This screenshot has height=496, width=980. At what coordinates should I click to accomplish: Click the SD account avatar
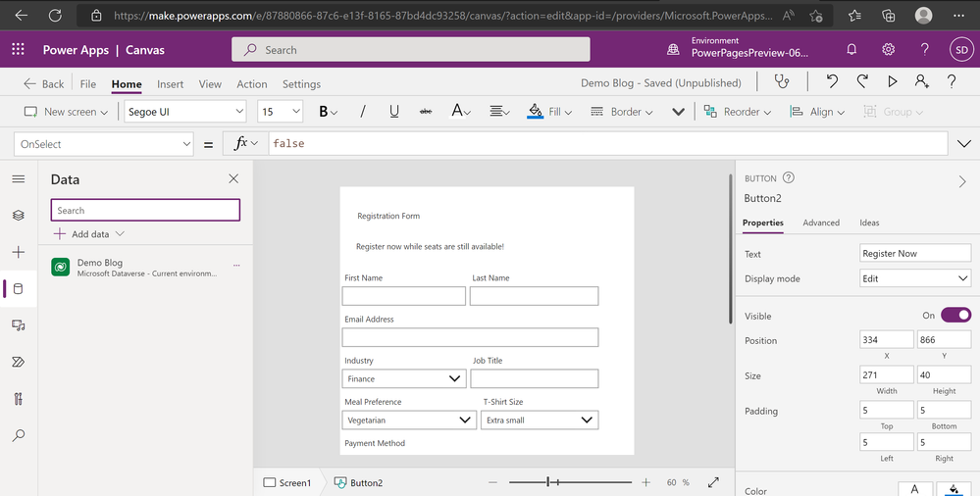point(962,50)
